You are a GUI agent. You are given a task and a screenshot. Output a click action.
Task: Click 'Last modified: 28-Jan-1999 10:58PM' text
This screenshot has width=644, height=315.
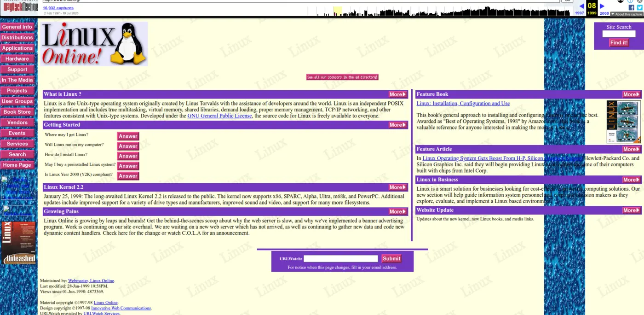pyautogui.click(x=74, y=286)
